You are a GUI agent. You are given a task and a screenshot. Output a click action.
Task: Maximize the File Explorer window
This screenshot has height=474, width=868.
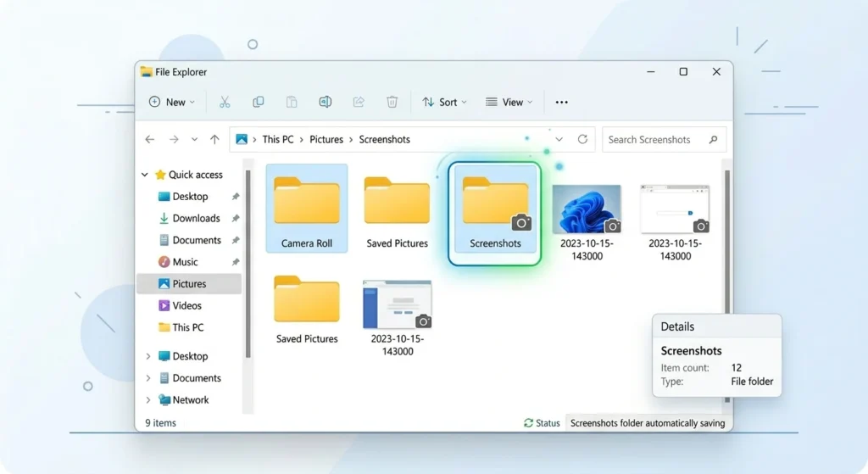[x=684, y=72]
